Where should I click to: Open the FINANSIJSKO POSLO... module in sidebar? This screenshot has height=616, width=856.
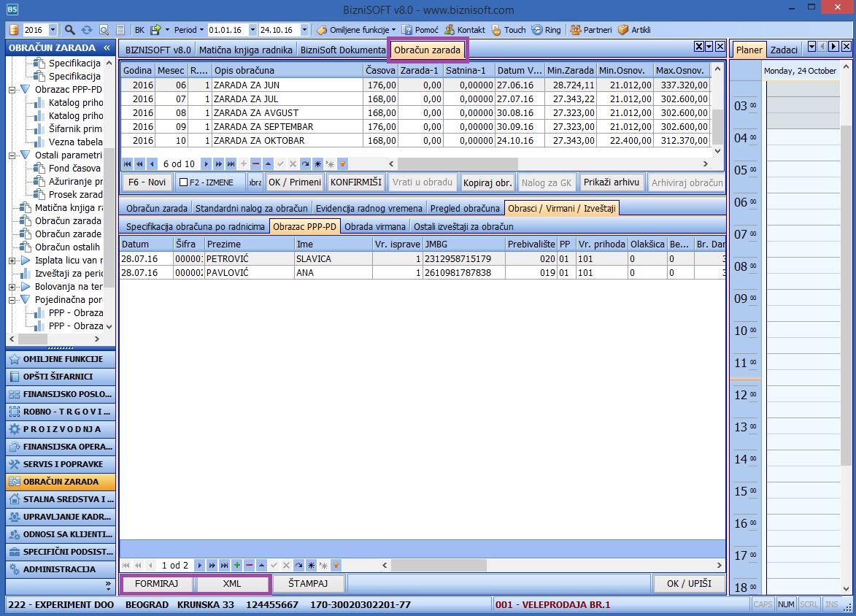coord(61,394)
